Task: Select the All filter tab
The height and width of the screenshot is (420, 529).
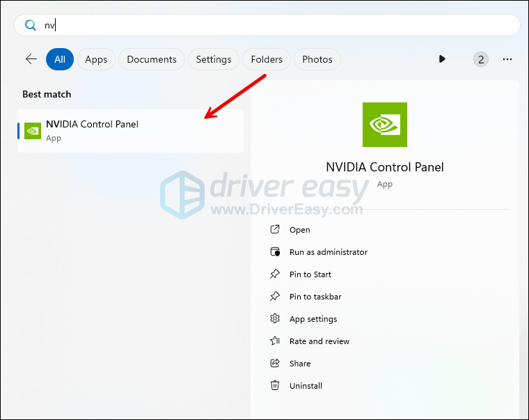Action: pos(60,59)
